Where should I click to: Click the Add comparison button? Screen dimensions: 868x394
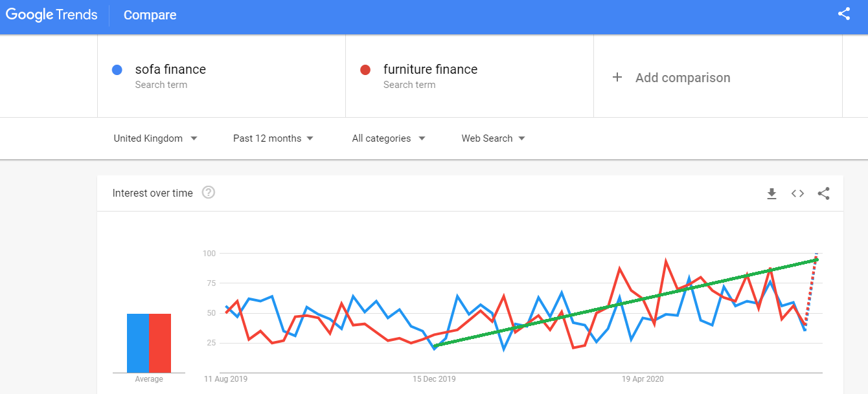click(682, 78)
